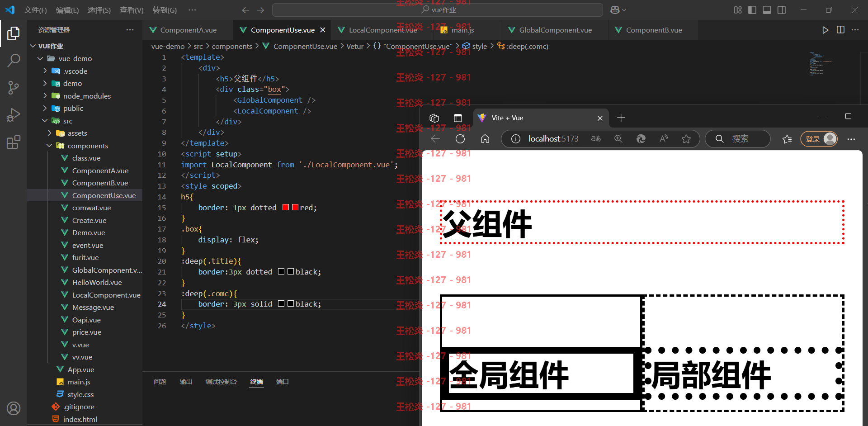Image resolution: width=868 pixels, height=426 pixels.
Task: Open the 查看(V) menu
Action: click(x=132, y=10)
